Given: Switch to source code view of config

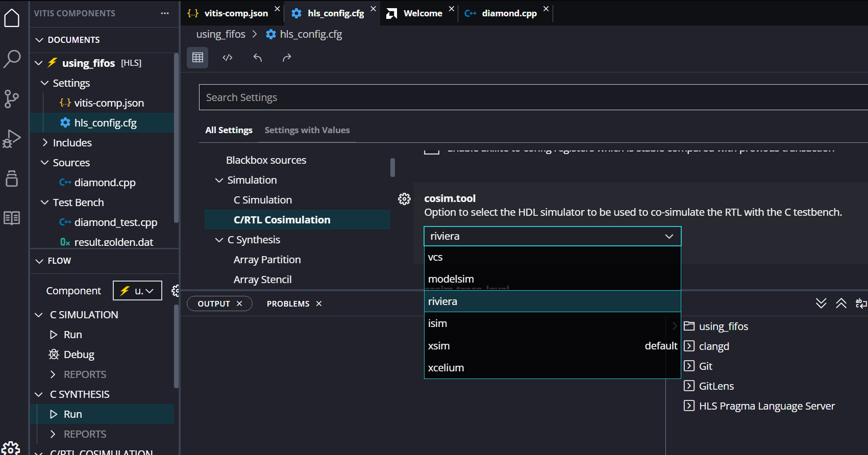Looking at the screenshot, I should 228,58.
